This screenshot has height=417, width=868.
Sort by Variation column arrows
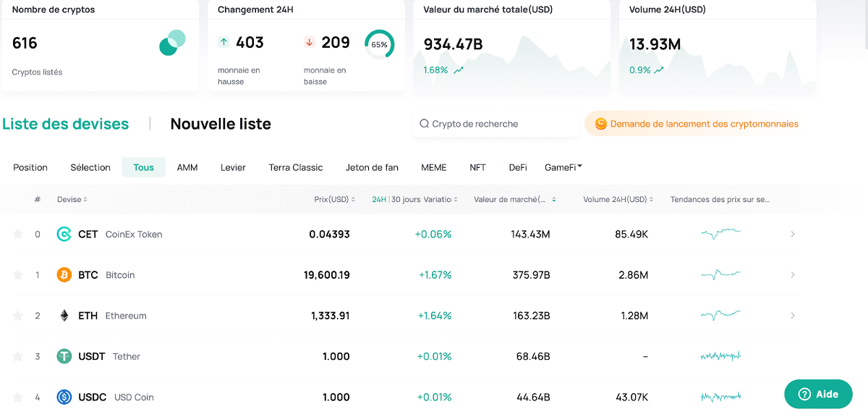pos(456,199)
